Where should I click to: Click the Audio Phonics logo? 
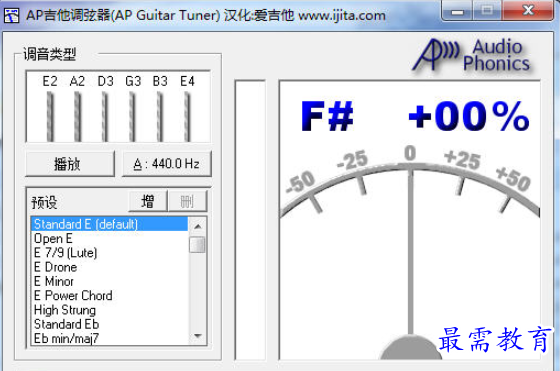pos(471,55)
